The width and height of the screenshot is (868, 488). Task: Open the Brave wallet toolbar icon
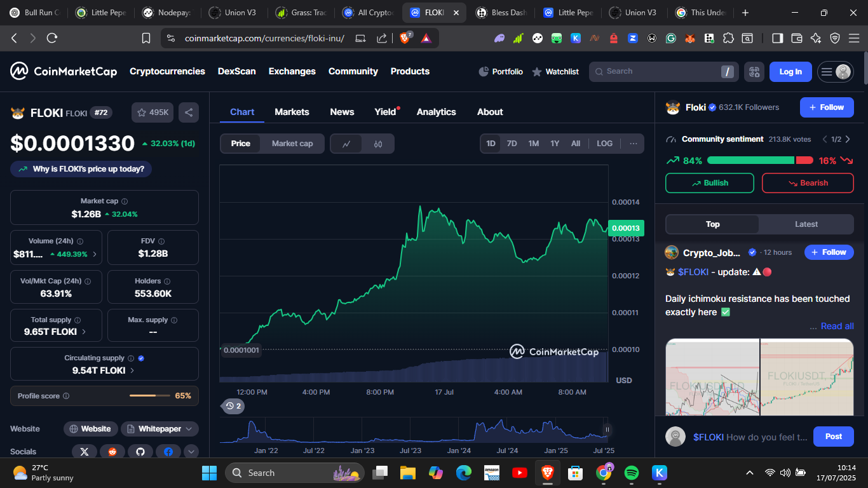point(796,38)
